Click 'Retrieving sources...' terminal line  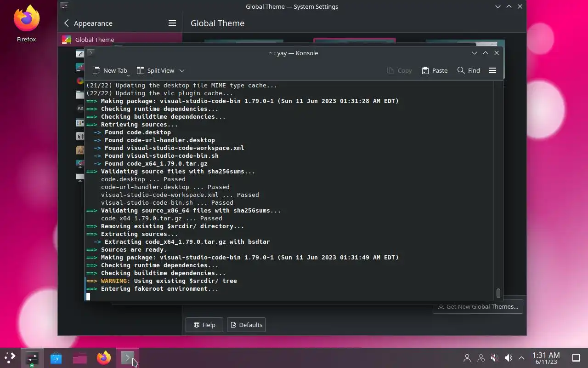132,125
